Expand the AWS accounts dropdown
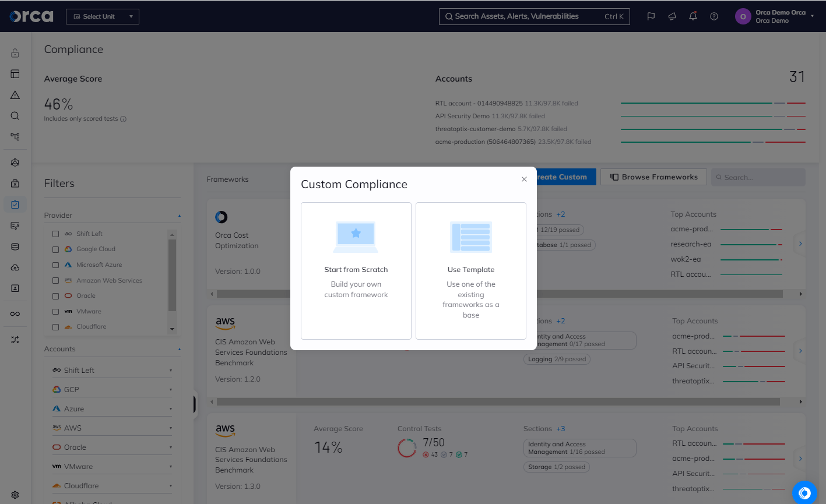 [x=170, y=427]
